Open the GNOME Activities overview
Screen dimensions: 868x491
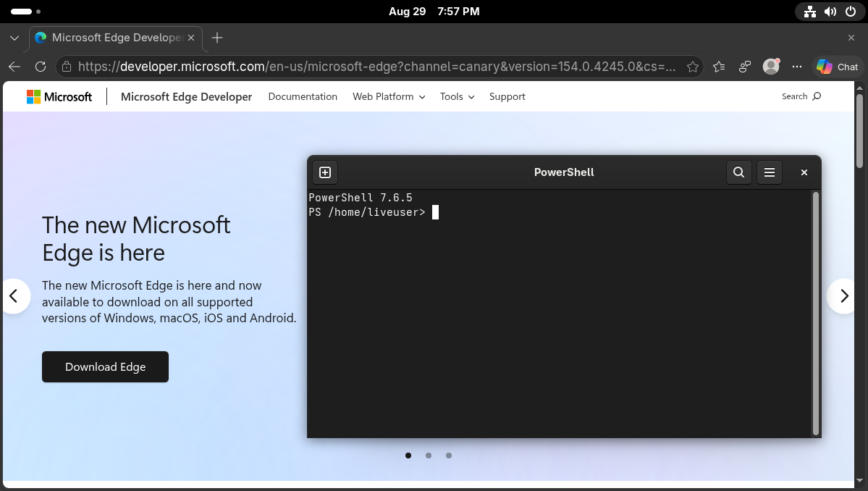click(x=25, y=11)
